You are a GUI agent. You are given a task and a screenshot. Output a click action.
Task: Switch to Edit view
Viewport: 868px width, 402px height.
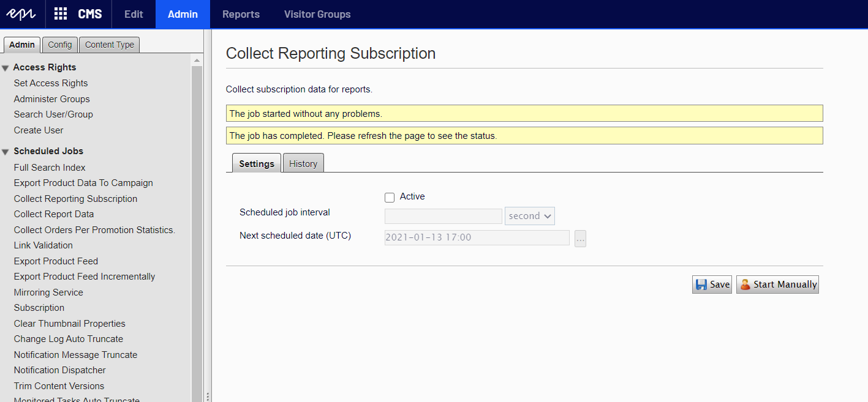pos(134,14)
